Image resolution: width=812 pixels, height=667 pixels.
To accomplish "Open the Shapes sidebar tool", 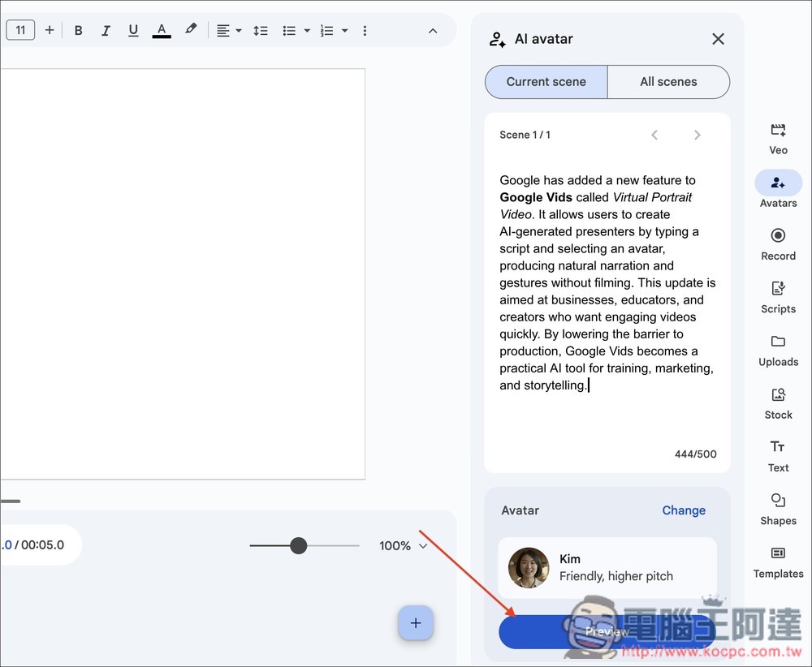I will pyautogui.click(x=778, y=510).
